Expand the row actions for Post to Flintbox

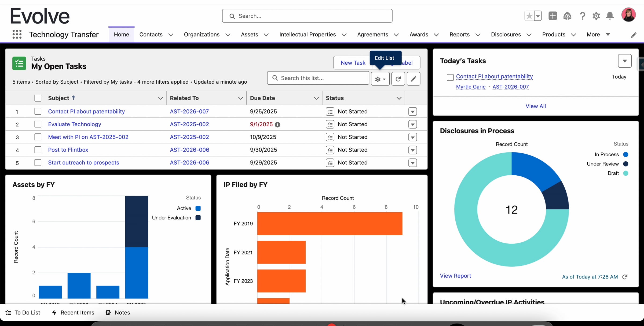click(412, 150)
